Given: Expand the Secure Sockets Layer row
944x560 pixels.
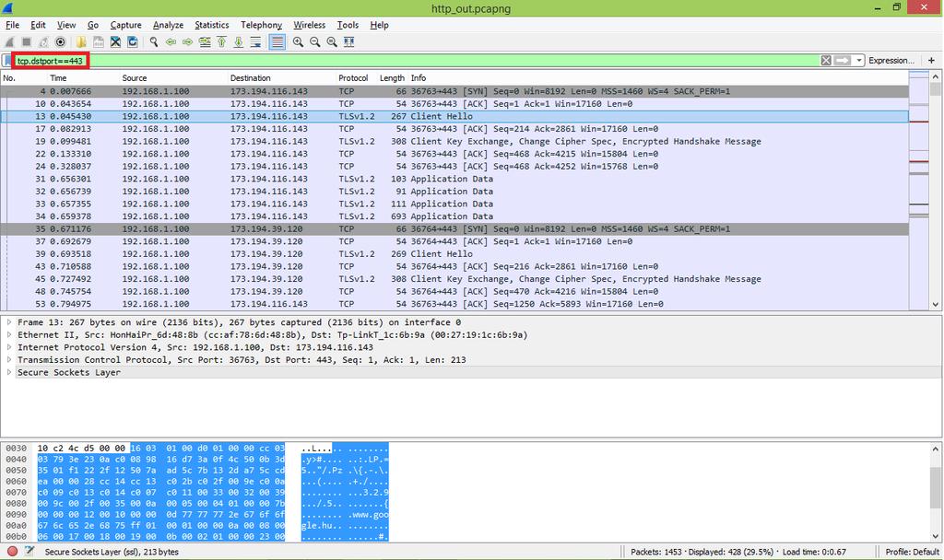Looking at the screenshot, I should [x=9, y=372].
